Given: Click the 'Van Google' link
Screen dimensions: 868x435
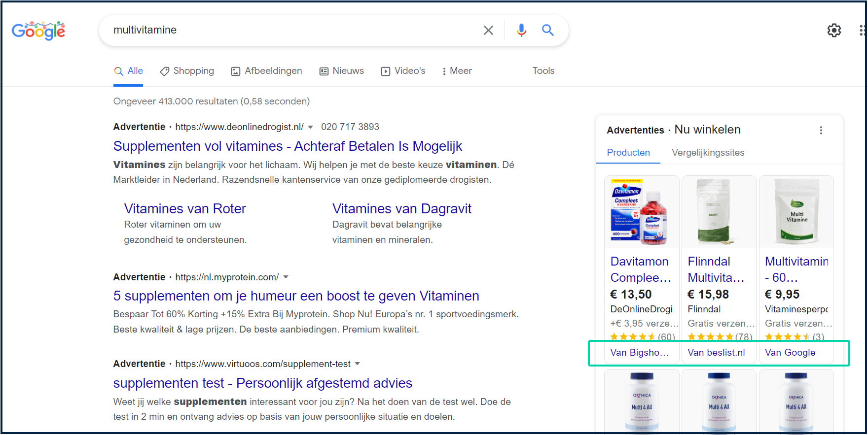Looking at the screenshot, I should [x=790, y=353].
